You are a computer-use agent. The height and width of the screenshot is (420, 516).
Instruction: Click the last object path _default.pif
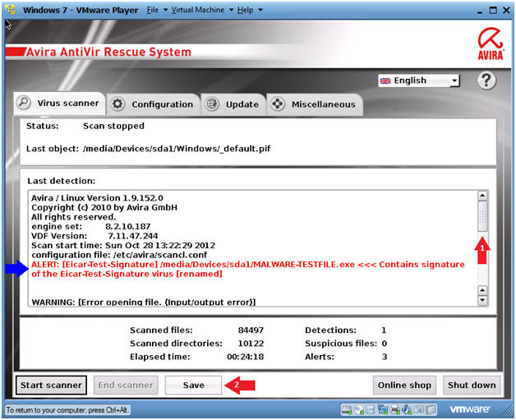point(177,149)
